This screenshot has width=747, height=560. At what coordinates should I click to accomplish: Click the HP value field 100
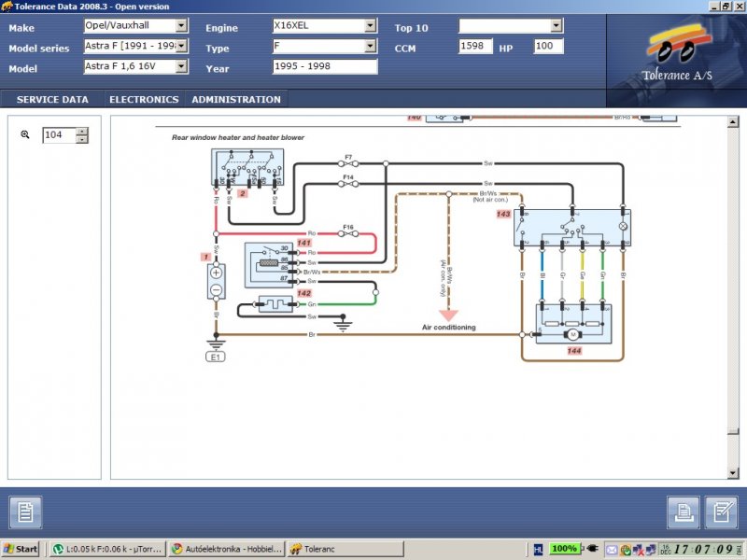548,46
